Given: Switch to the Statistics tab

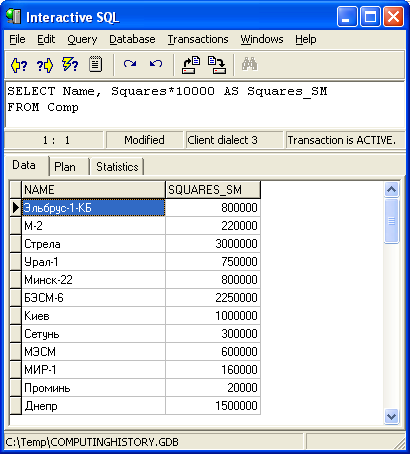Looking at the screenshot, I should 117,166.
